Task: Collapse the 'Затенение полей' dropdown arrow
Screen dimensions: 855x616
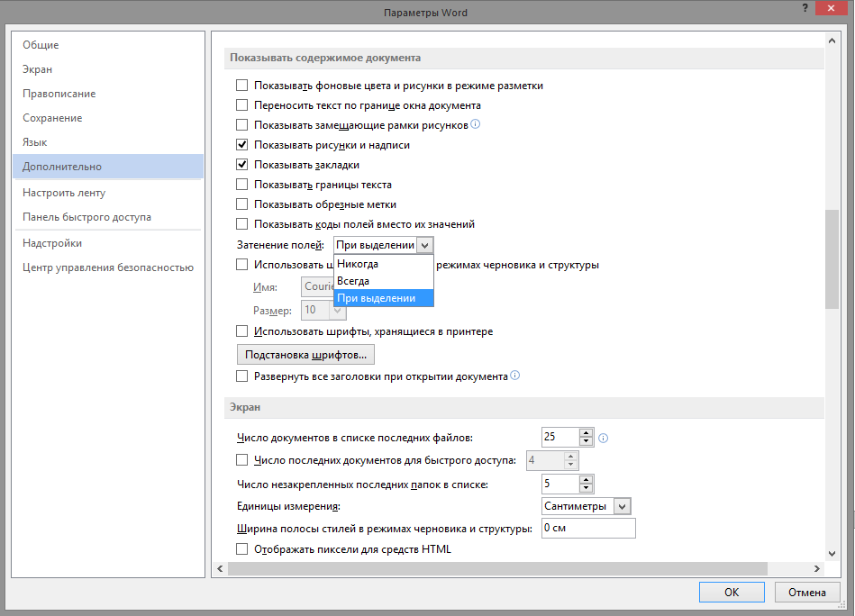Action: tap(424, 245)
